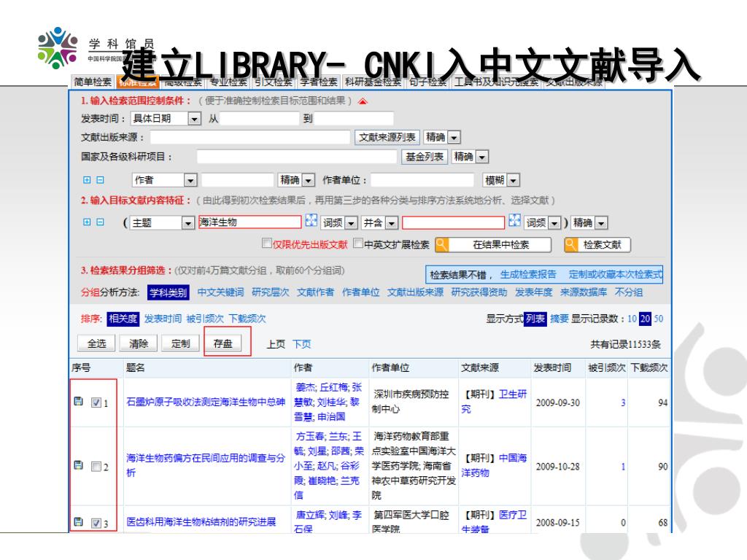The width and height of the screenshot is (747, 560).
Task: Select 学科类别 grouping method
Action: pos(169,292)
